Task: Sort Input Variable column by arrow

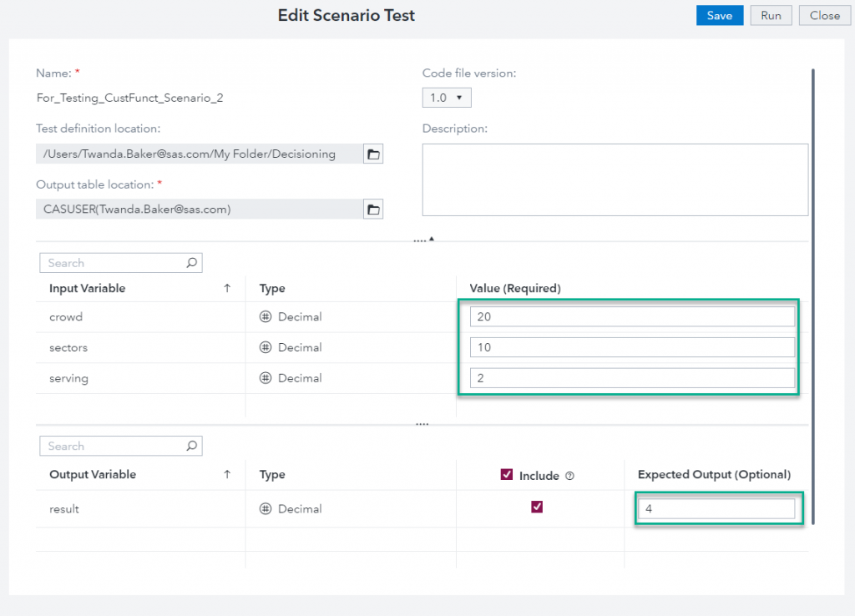Action: click(227, 289)
